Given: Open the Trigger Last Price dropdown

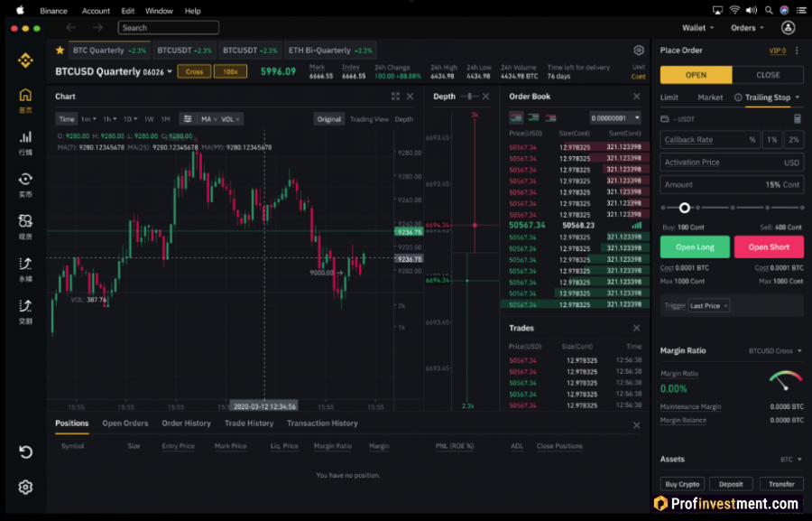Looking at the screenshot, I should point(709,306).
